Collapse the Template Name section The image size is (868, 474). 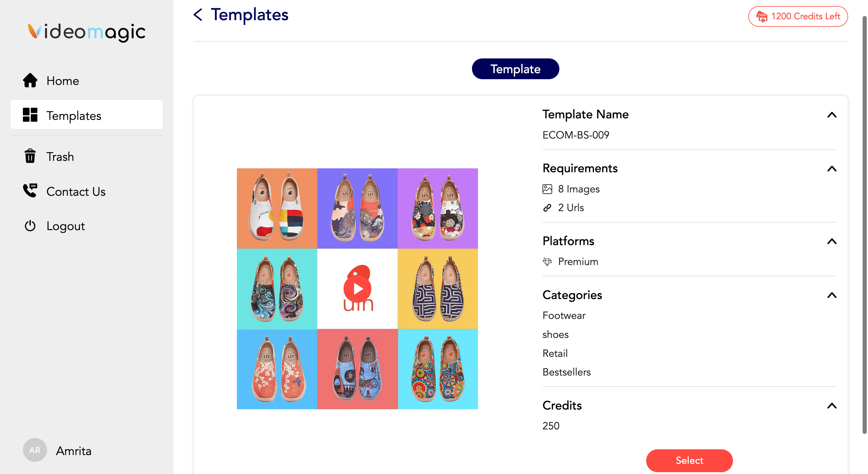[x=832, y=115]
